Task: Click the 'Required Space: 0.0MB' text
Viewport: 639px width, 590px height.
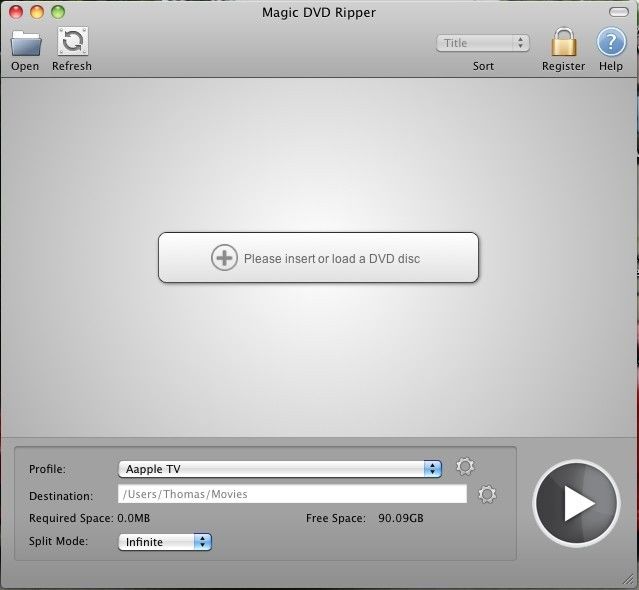Action: pos(90,518)
